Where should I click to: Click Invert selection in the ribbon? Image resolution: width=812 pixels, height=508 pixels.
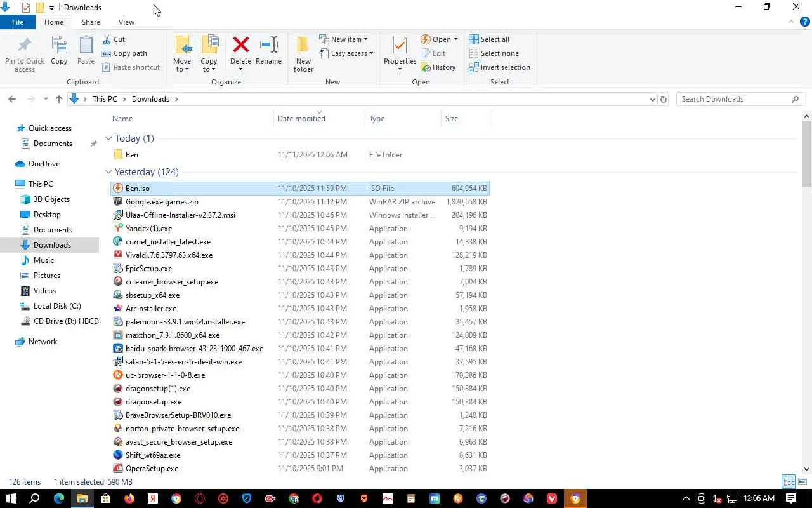click(499, 67)
